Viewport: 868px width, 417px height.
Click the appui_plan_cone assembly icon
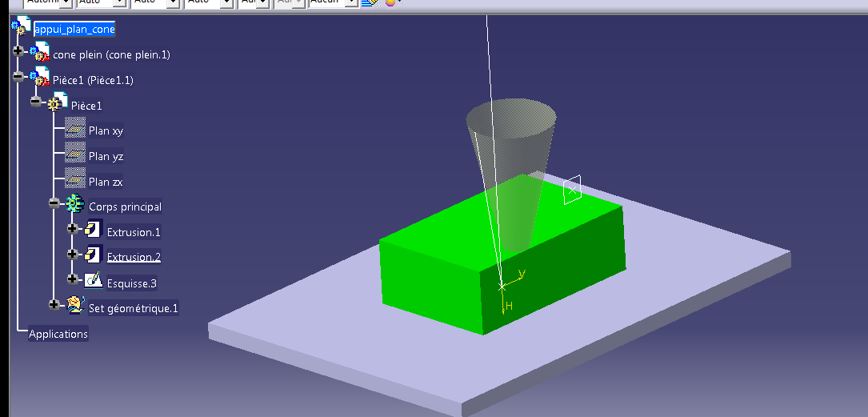coord(20,29)
